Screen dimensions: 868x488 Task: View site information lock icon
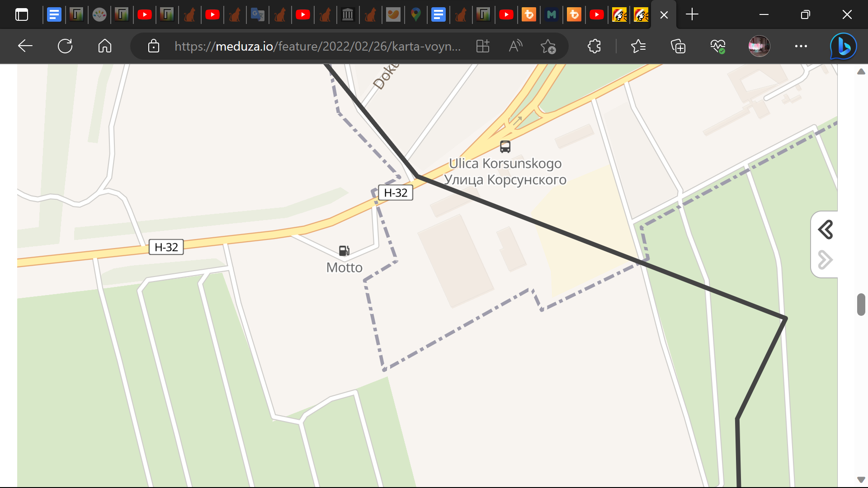[x=154, y=46]
